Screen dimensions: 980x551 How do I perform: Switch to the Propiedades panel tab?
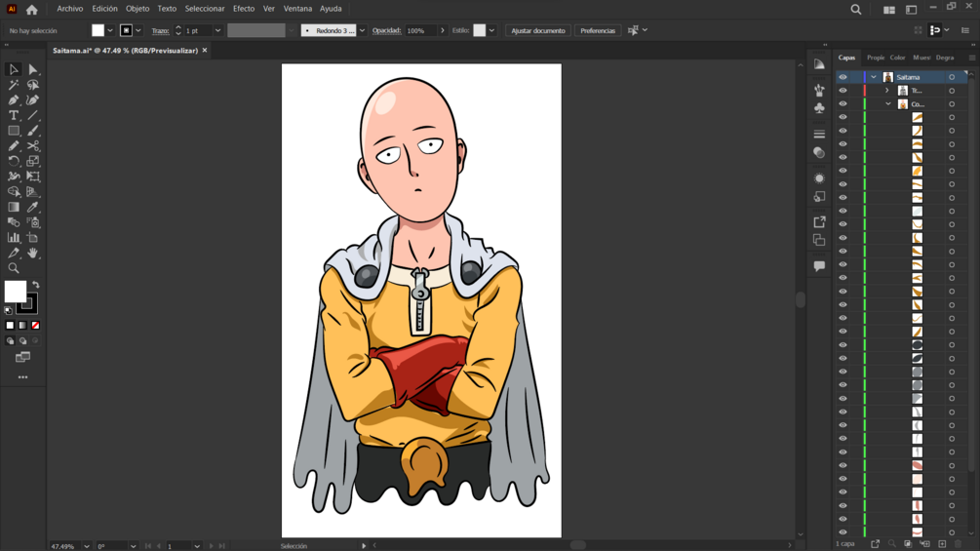pos(876,58)
